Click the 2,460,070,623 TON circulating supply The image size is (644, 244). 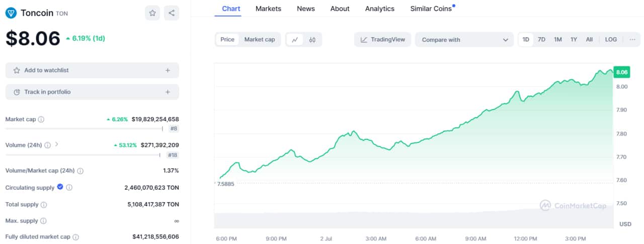(151, 188)
